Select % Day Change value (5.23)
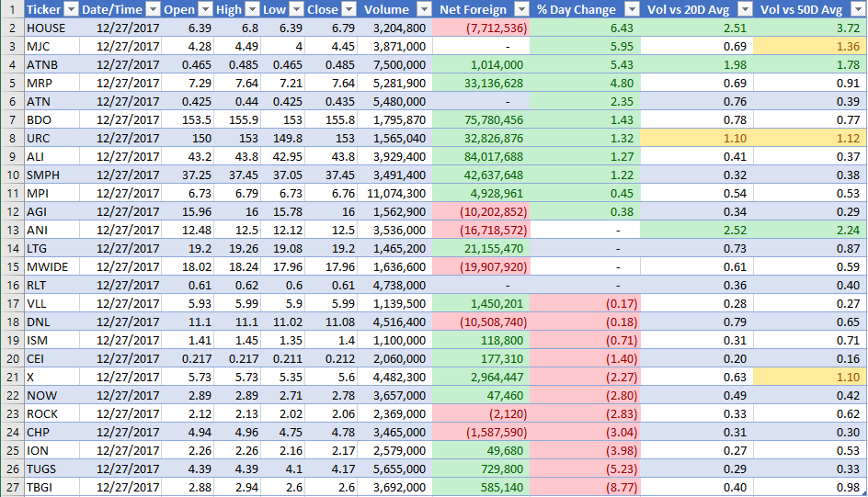Image resolution: width=868 pixels, height=497 pixels. pyautogui.click(x=585, y=469)
